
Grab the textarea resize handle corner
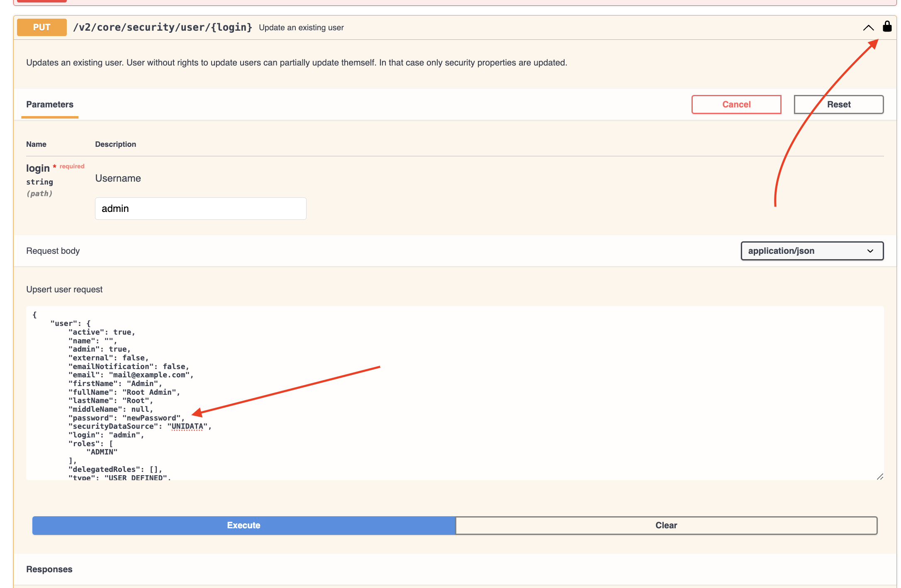point(880,477)
